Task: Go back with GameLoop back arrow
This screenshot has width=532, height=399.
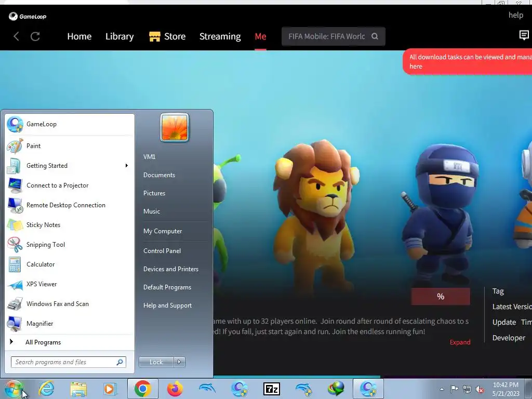Action: click(16, 36)
